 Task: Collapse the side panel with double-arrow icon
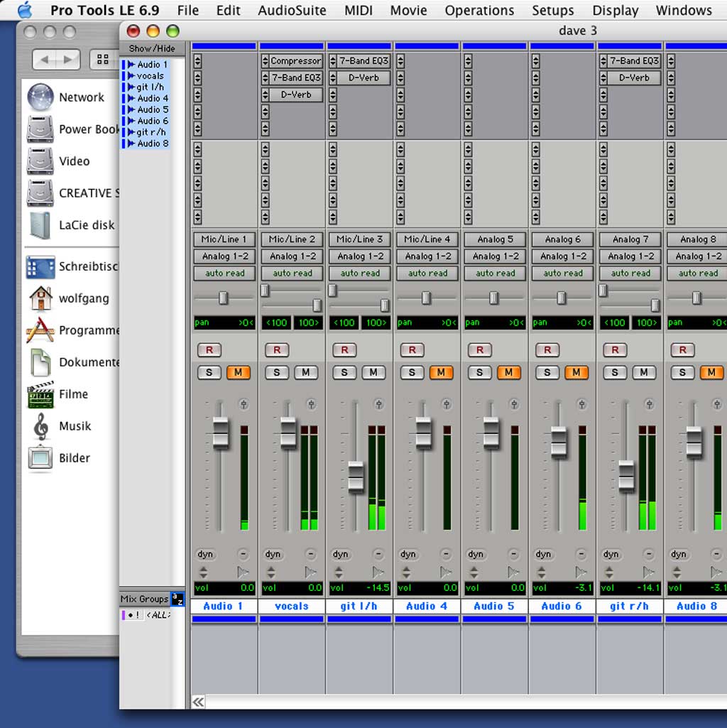coord(198,702)
